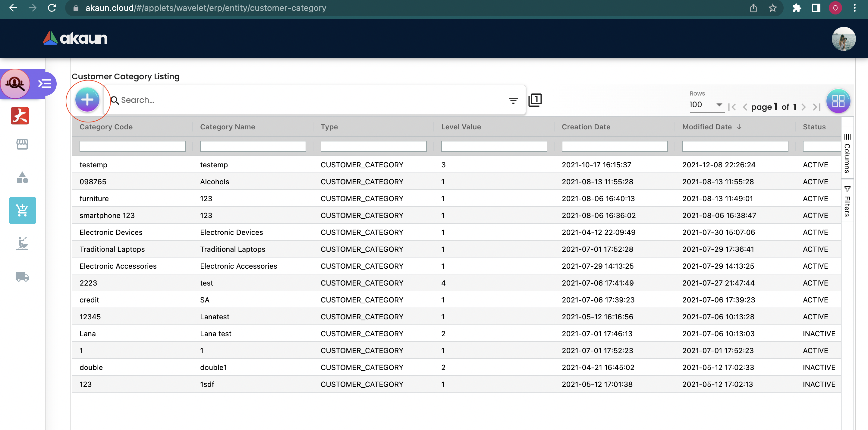Go to the next page arrow
868x430 pixels.
click(804, 107)
